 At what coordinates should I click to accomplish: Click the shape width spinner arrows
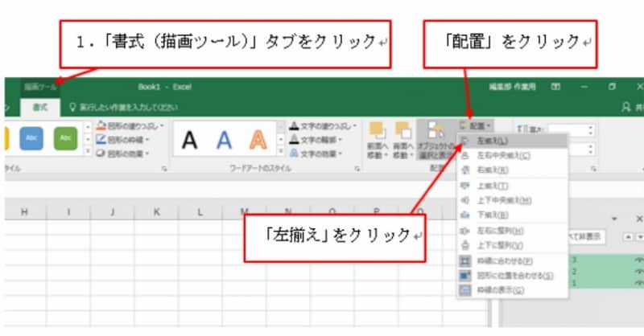coord(591,150)
